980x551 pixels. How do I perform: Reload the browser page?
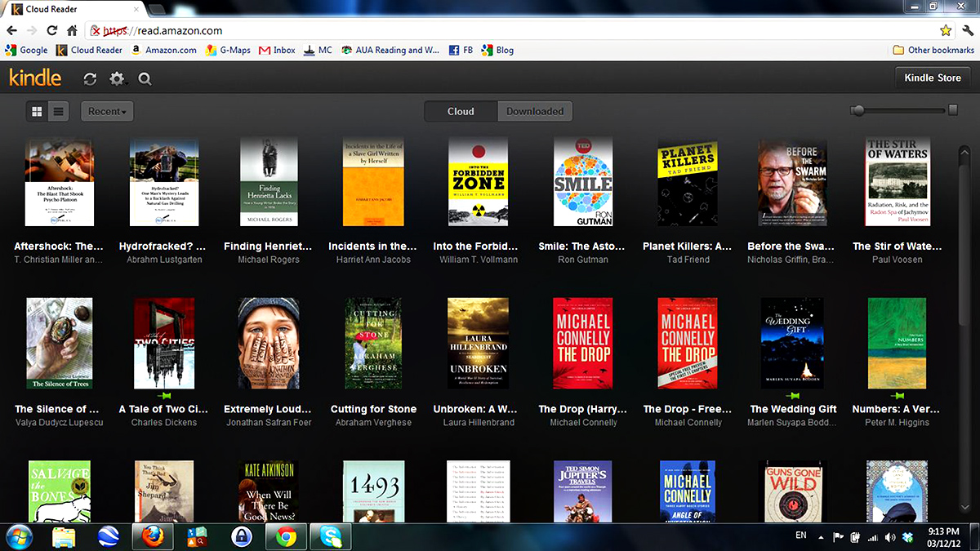(52, 31)
